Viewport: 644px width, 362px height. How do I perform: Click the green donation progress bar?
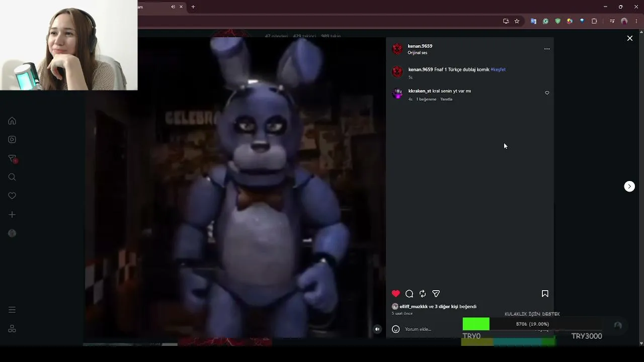[x=476, y=324]
